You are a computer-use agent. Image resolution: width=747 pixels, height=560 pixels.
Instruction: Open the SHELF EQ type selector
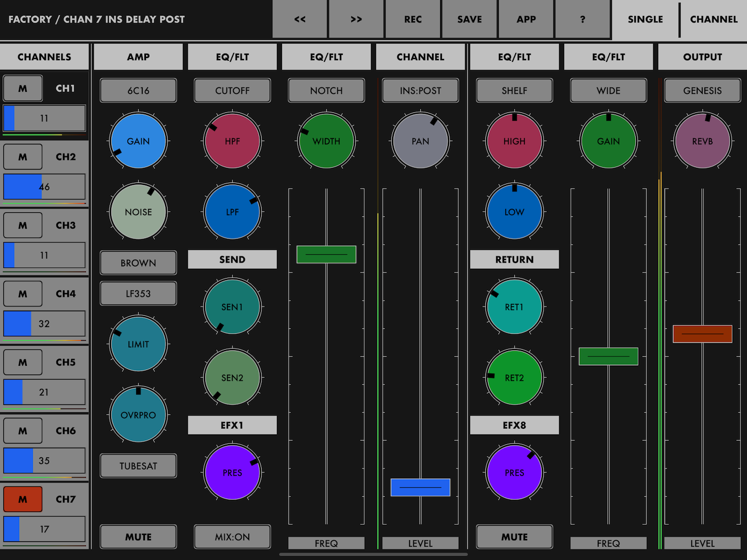coord(515,91)
